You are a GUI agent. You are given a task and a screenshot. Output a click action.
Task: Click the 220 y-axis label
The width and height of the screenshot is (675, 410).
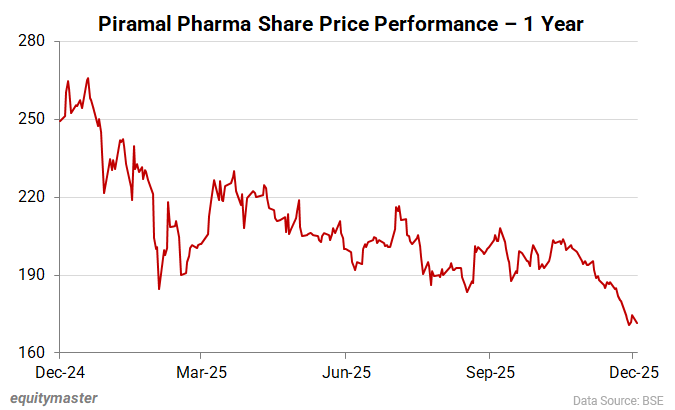point(32,198)
